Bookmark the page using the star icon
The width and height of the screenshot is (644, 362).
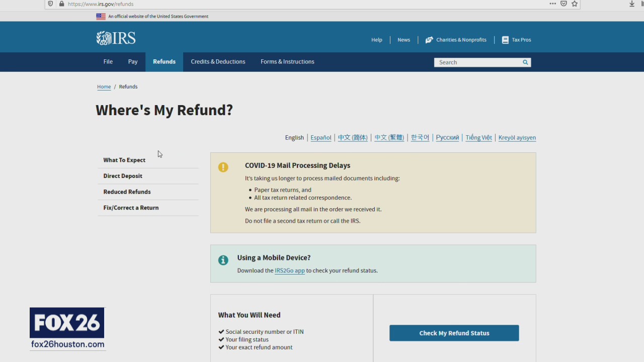(574, 4)
